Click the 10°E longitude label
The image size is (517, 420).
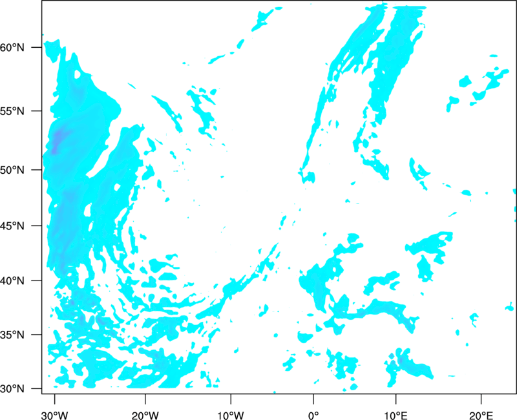[396, 415]
